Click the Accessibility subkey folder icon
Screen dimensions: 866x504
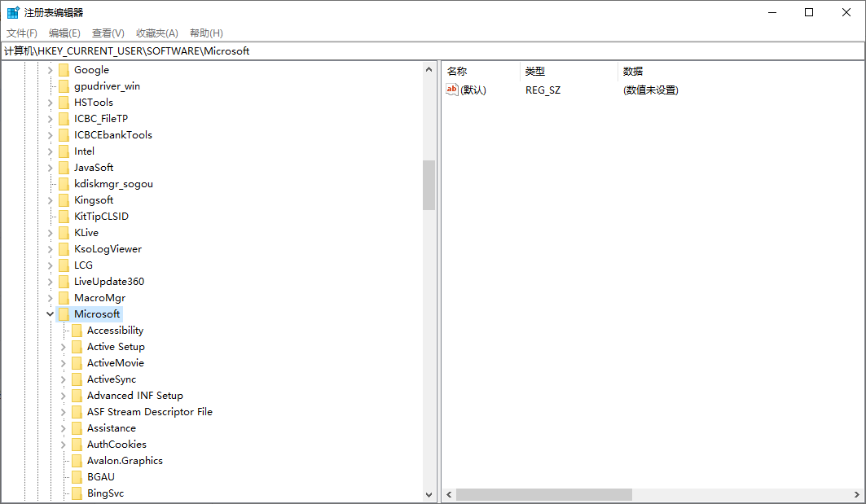tap(78, 330)
